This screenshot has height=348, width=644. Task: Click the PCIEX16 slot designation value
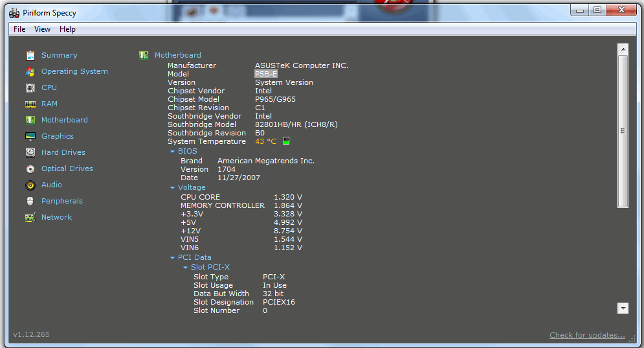click(279, 302)
